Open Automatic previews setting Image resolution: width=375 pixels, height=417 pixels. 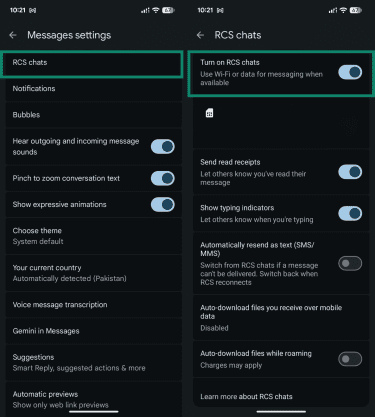tap(94, 399)
